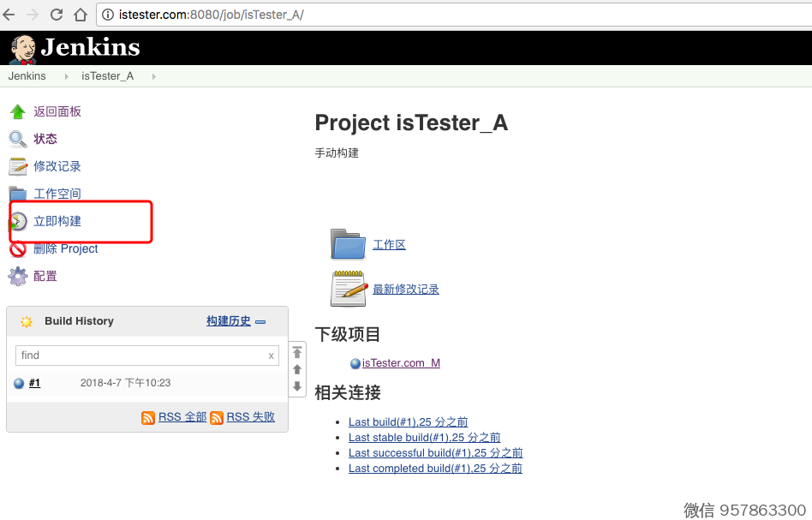Click the large recent changes notepad icon

(x=349, y=289)
